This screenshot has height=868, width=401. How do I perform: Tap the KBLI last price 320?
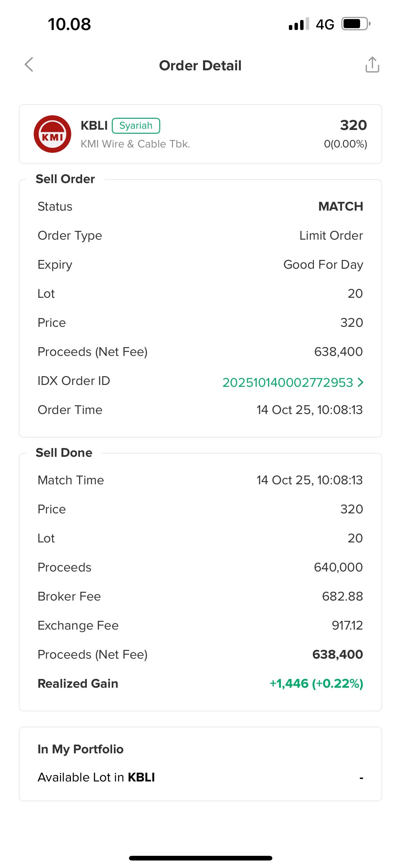353,125
